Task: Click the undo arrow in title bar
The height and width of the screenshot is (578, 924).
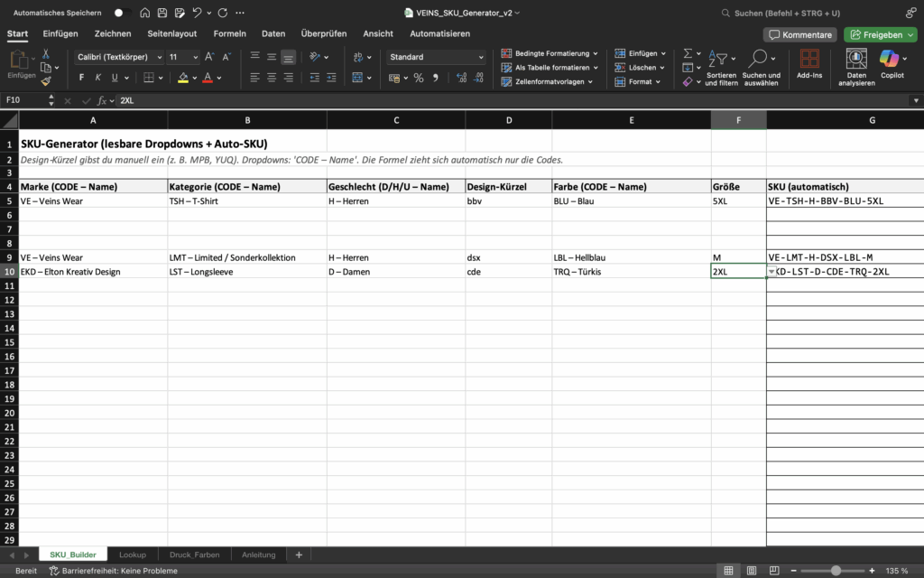Action: pyautogui.click(x=197, y=14)
